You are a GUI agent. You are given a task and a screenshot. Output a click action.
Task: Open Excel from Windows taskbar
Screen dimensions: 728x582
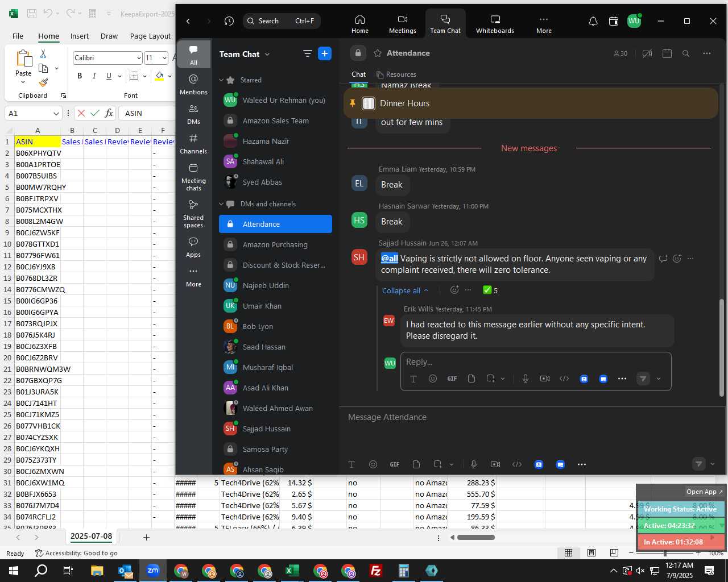pos(292,571)
